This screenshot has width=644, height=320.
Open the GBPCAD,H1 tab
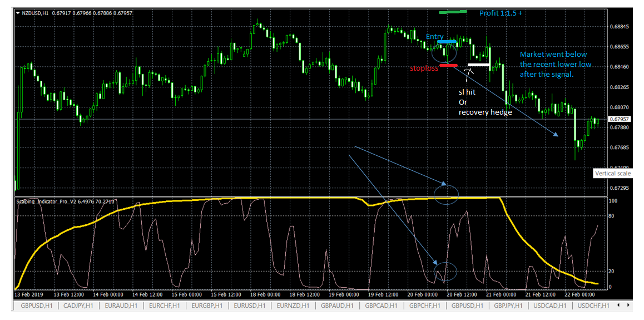383,306
